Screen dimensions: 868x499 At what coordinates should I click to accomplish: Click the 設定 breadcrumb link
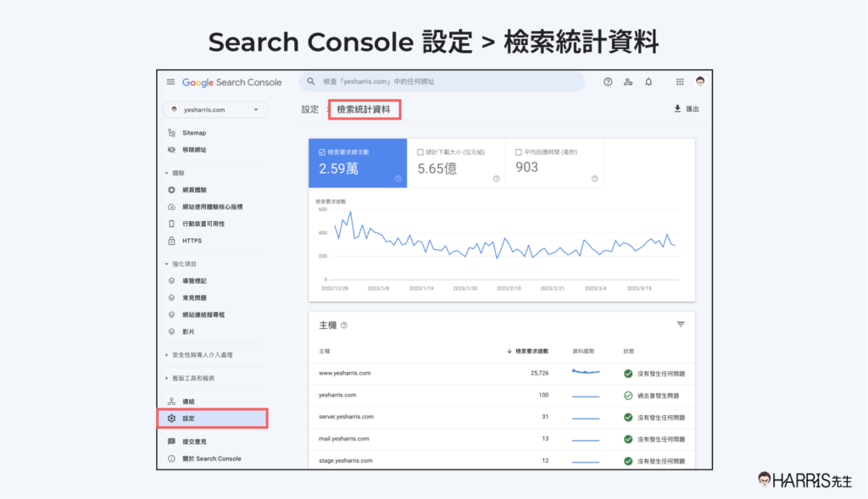[310, 109]
